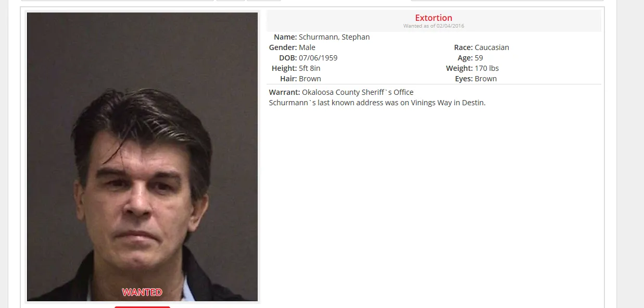The width and height of the screenshot is (644, 308).
Task: Click the Vinings Way last known address sentence
Action: click(377, 103)
